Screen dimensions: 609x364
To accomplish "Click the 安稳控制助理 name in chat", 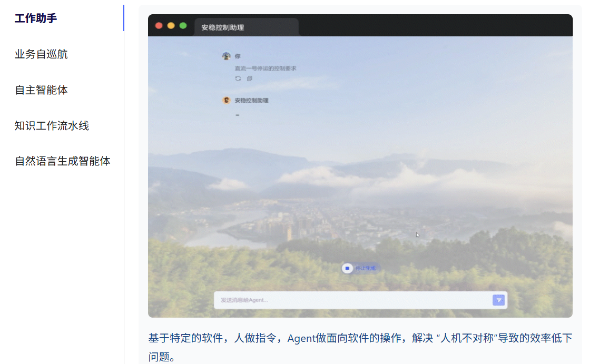I will [x=251, y=100].
